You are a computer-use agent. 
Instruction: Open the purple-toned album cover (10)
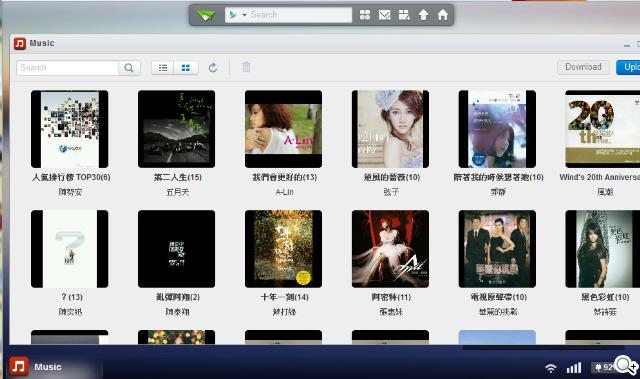[x=498, y=129]
